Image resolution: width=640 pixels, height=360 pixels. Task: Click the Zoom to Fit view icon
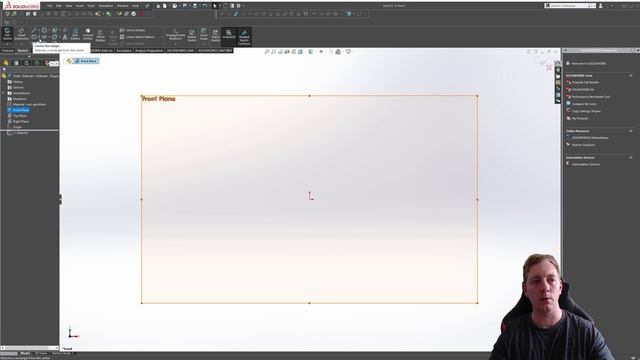click(x=267, y=52)
